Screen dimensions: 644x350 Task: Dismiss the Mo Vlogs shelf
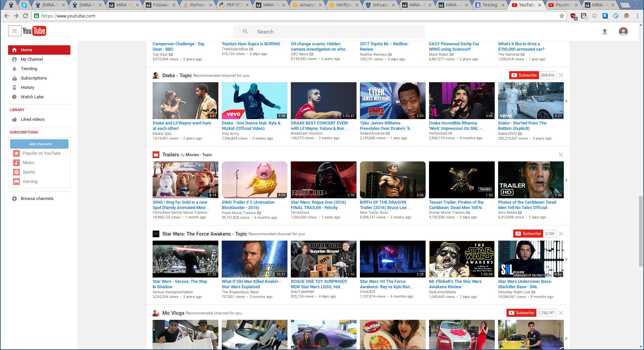[x=561, y=313]
